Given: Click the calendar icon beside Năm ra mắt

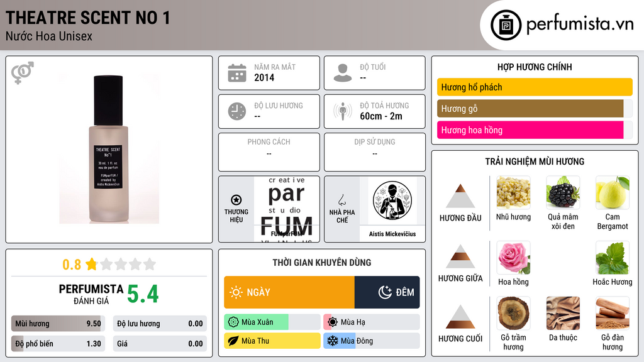Looking at the screenshot, I should (x=237, y=73).
